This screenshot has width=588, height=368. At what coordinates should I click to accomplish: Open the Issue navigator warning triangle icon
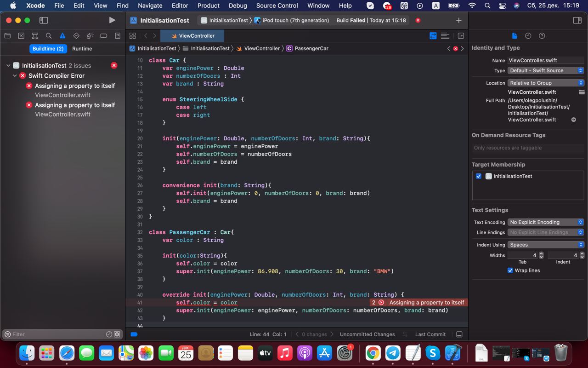click(62, 36)
